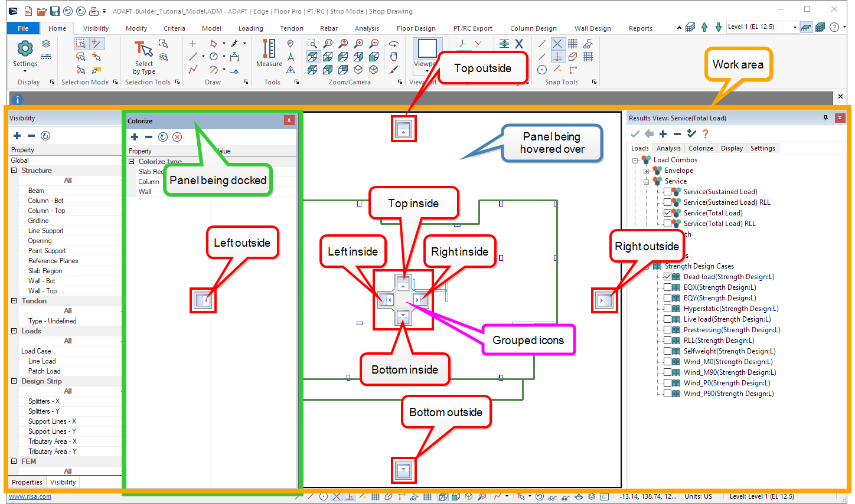
Task: Click the right outside docking icon
Action: click(604, 300)
